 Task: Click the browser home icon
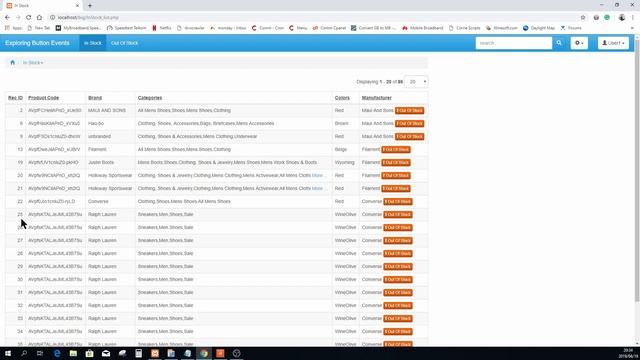39,18
